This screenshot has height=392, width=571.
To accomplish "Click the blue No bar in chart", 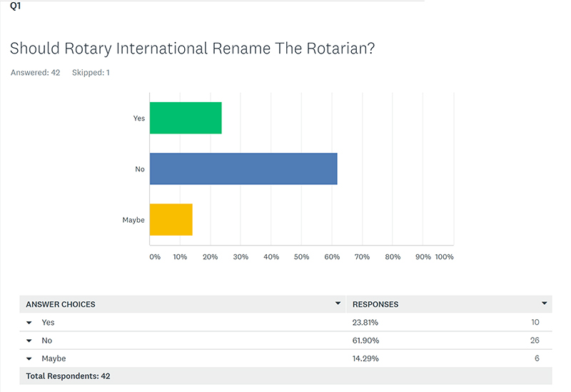I will pyautogui.click(x=243, y=169).
